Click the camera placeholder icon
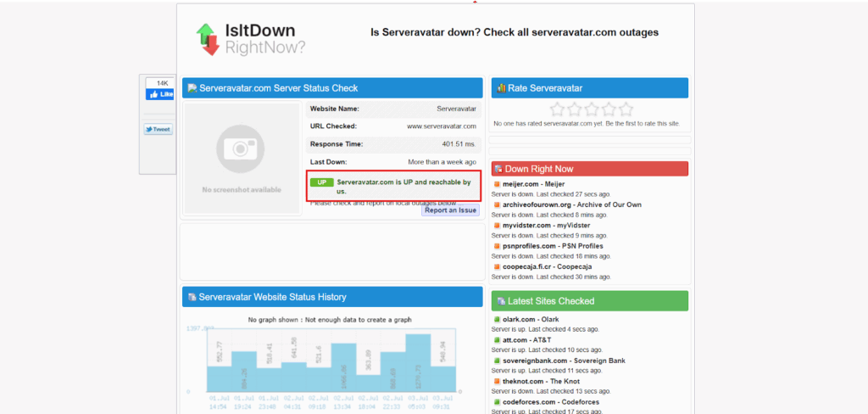Screen dimensions: 868x414 tap(240, 148)
